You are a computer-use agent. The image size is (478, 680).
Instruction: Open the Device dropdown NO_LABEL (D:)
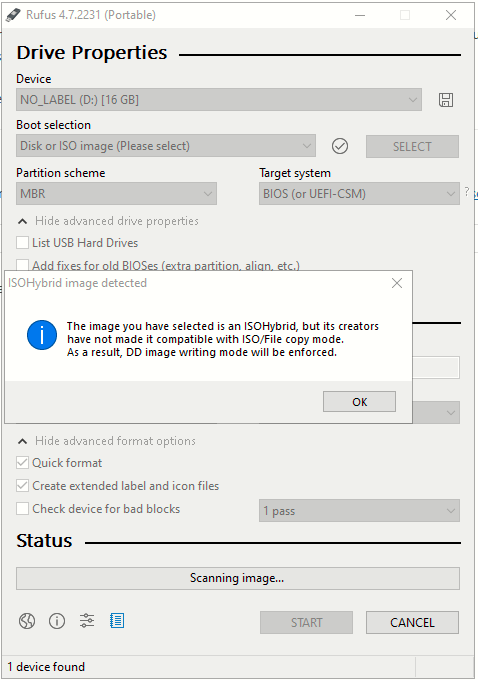[219, 100]
